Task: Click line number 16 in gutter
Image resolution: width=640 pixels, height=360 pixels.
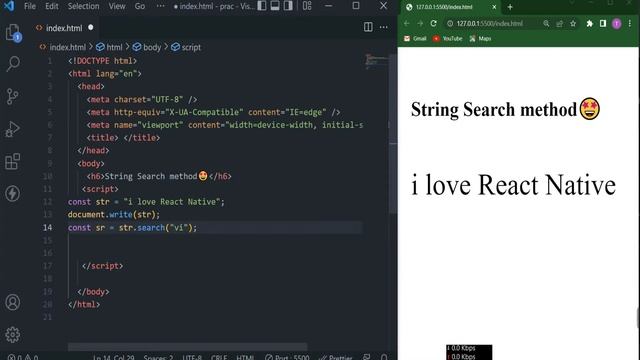Action: point(47,253)
